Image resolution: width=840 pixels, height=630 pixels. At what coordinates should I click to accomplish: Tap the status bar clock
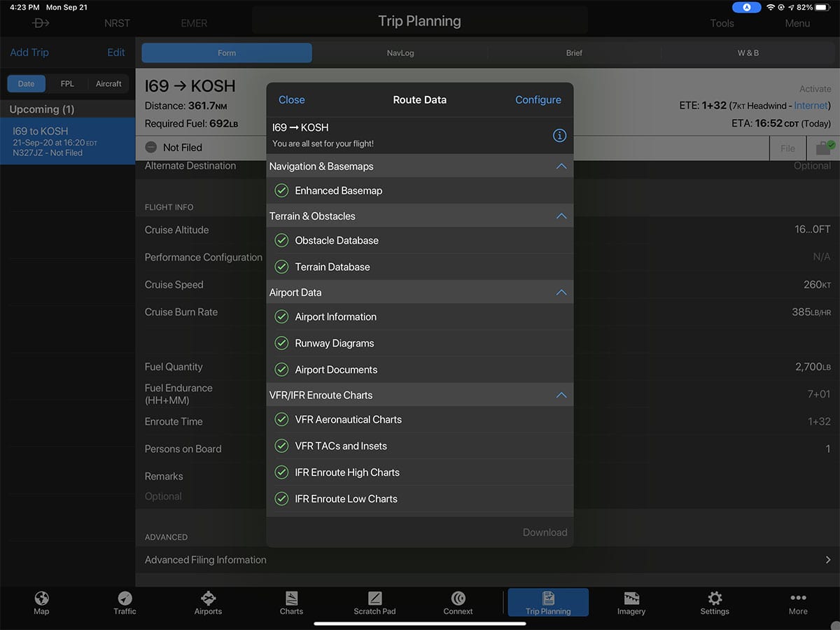pos(24,7)
